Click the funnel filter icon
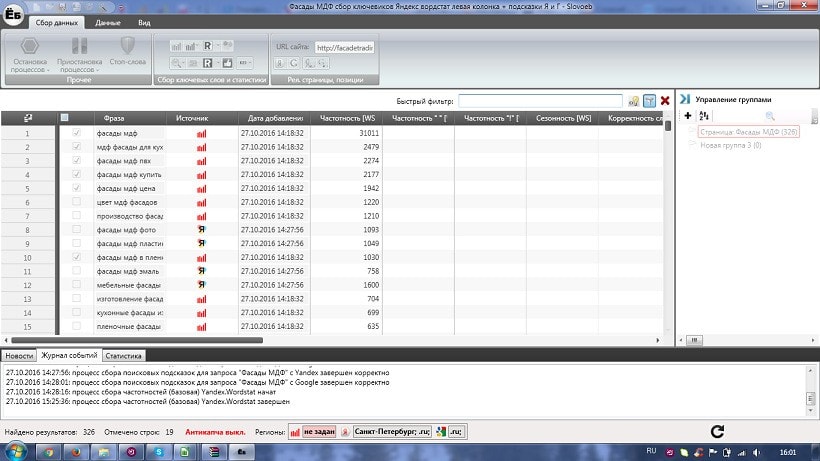Screen dimensions: 820x461 click(x=649, y=101)
